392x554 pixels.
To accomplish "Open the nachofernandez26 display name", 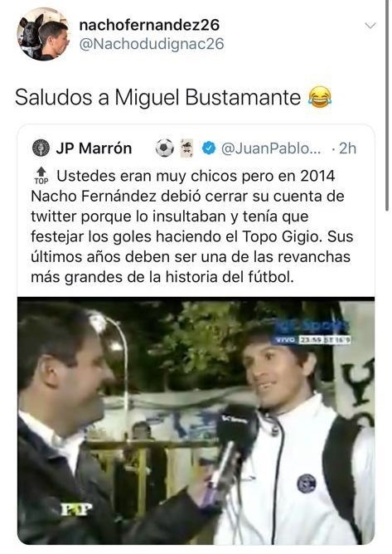I will pyautogui.click(x=149, y=25).
